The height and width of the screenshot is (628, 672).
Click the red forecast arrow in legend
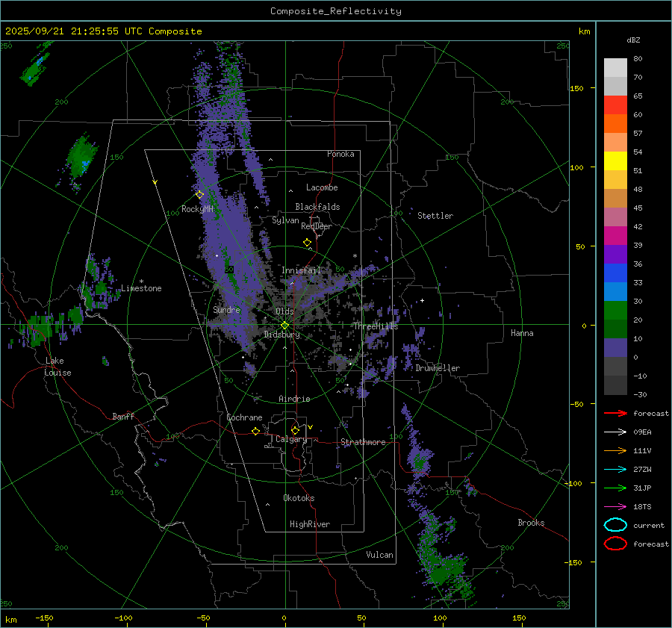[615, 413]
